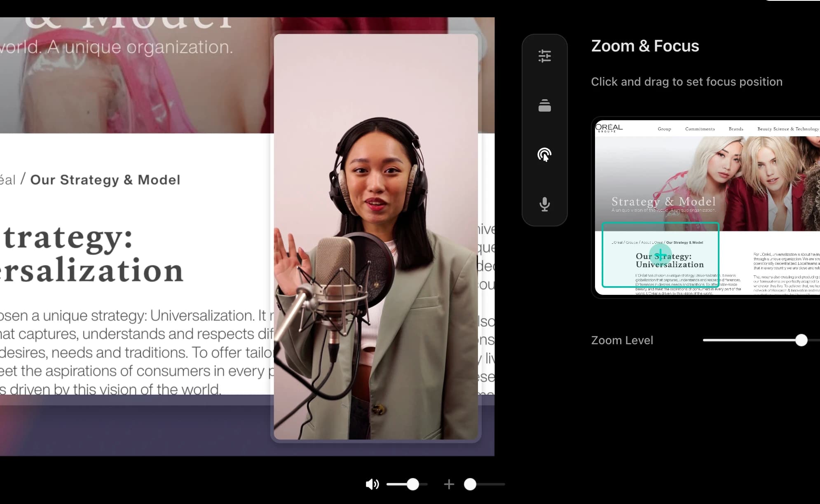The image size is (820, 504).
Task: Open the Commitments navigation item
Action: coord(700,128)
